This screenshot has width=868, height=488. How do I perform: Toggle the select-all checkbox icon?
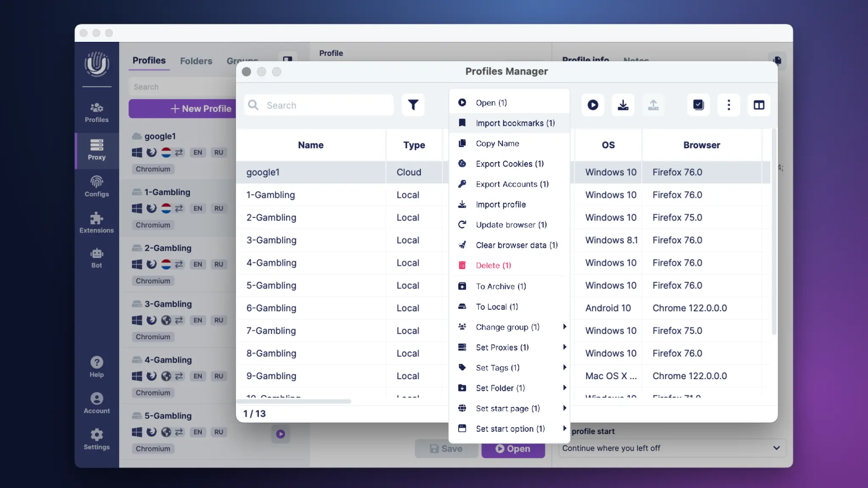click(698, 105)
